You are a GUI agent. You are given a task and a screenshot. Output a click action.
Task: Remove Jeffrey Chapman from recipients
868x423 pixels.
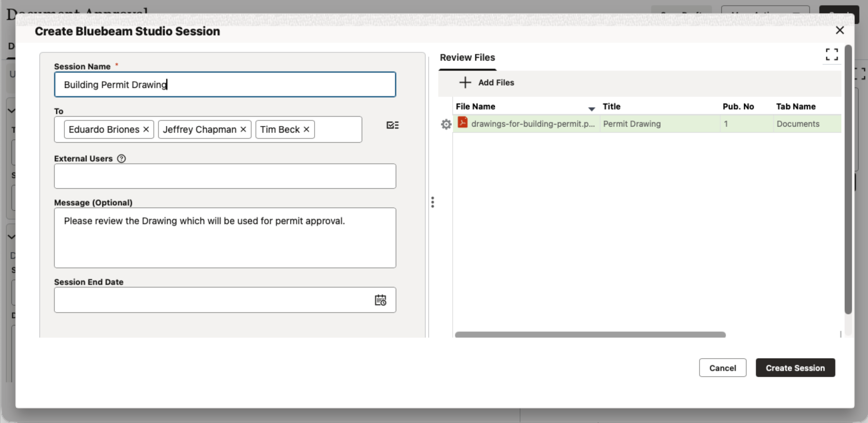coord(243,129)
